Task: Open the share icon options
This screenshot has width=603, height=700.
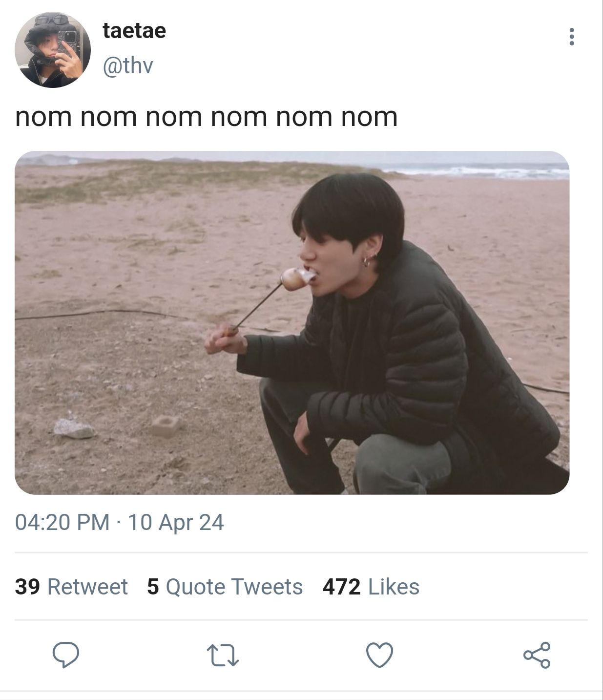Action: (537, 655)
